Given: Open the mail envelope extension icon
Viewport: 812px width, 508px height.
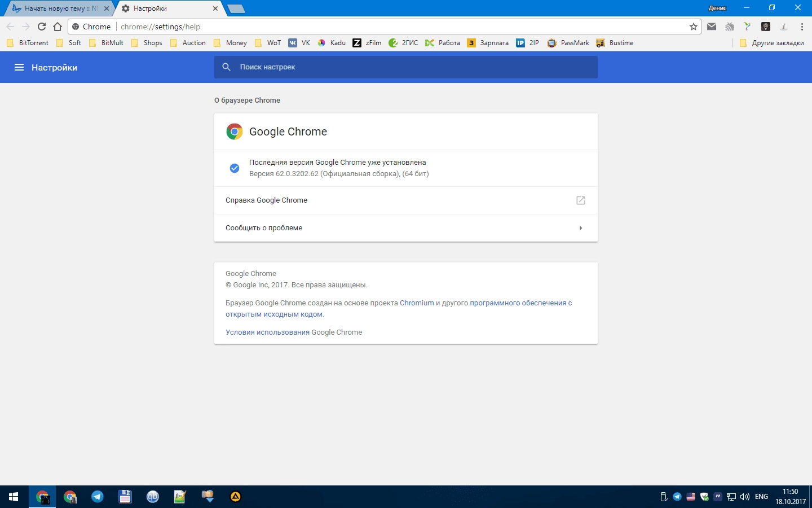Looking at the screenshot, I should coord(712,27).
